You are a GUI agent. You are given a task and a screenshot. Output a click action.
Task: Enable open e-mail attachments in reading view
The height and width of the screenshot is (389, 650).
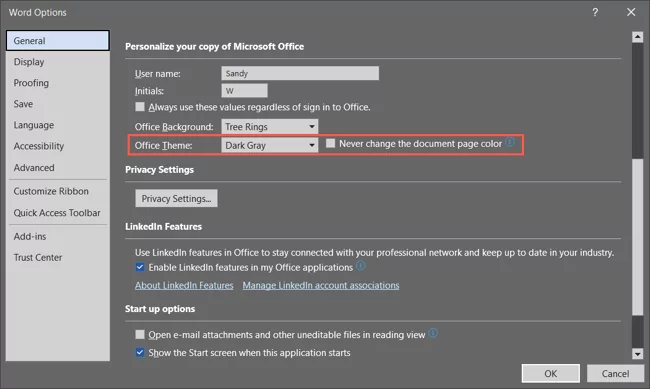tap(140, 334)
